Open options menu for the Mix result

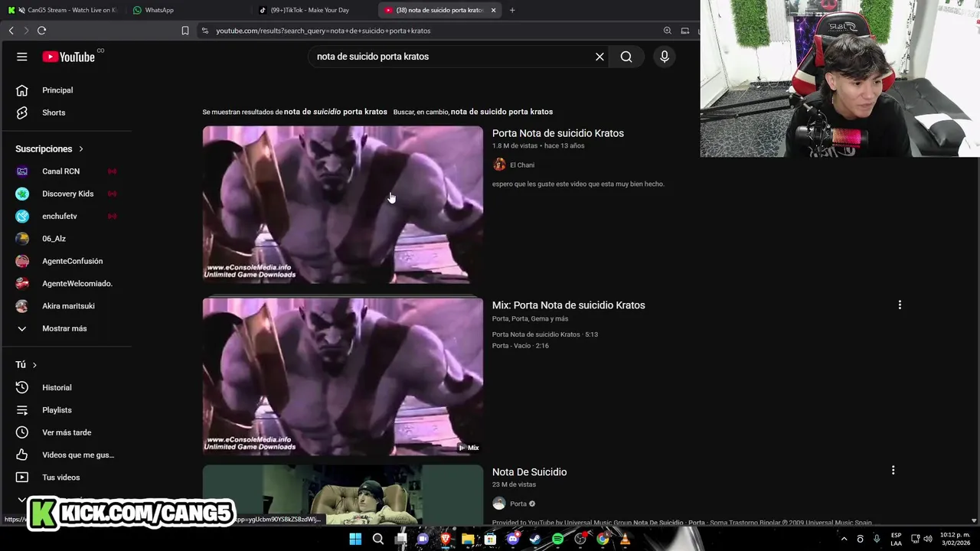(x=900, y=305)
